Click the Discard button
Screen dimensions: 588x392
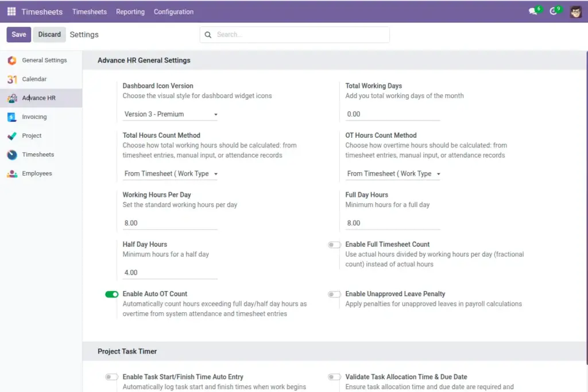[x=49, y=34]
